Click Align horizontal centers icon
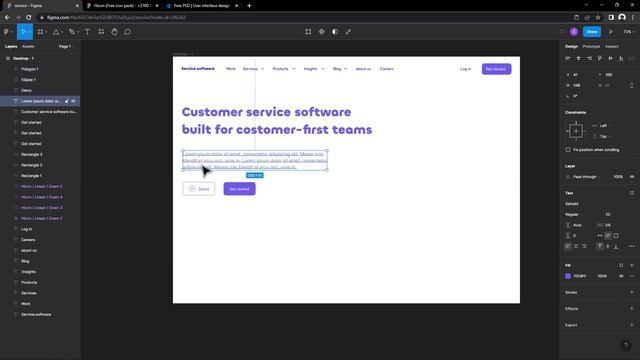 click(x=578, y=59)
